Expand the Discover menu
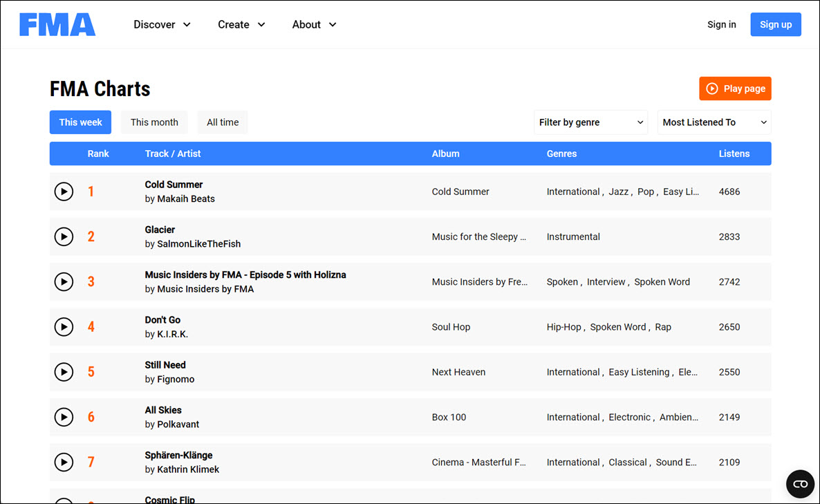 tap(162, 24)
